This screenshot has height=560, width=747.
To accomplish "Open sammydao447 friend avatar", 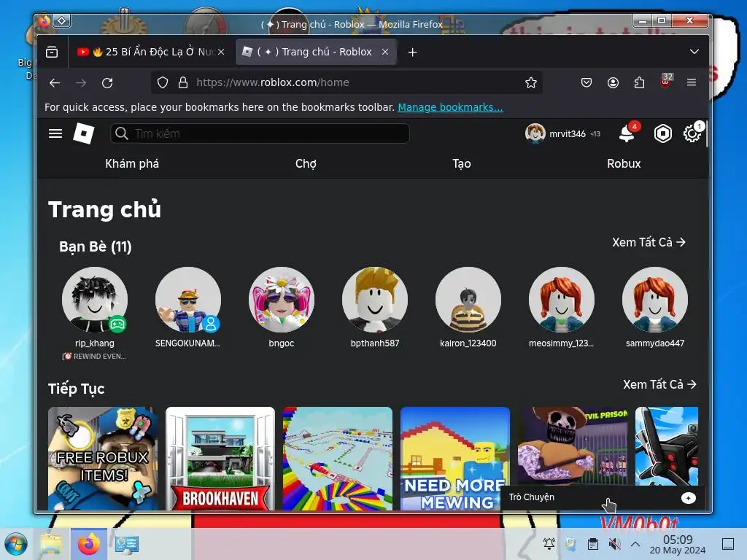I will [655, 300].
